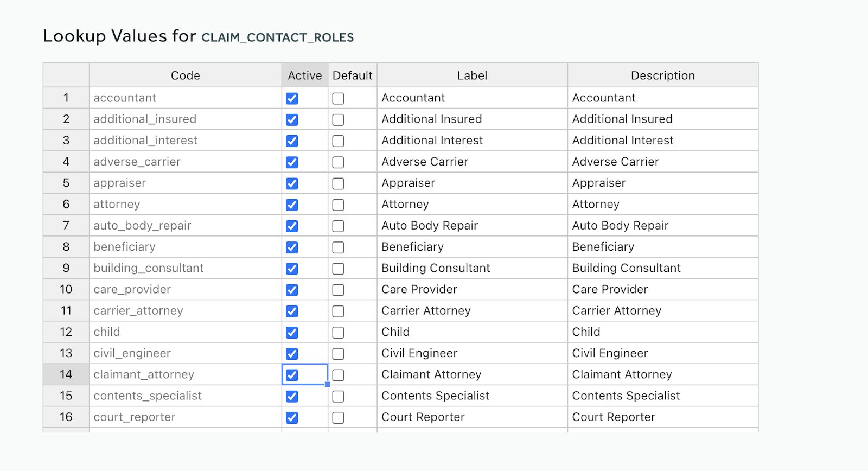Viewport: 868px width, 471px height.
Task: Select row number 14 header
Action: [x=66, y=374]
